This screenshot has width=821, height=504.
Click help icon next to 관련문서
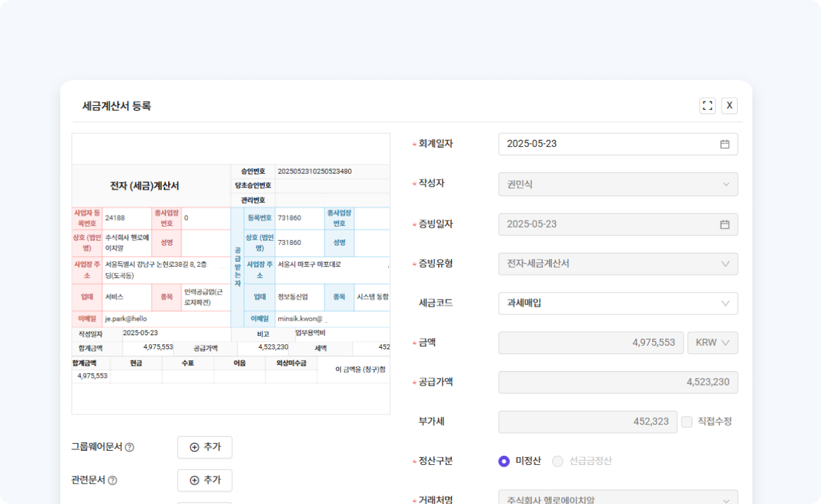click(x=113, y=481)
